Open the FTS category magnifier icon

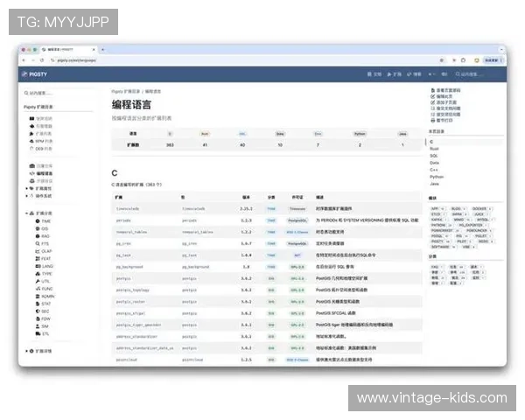(38, 243)
